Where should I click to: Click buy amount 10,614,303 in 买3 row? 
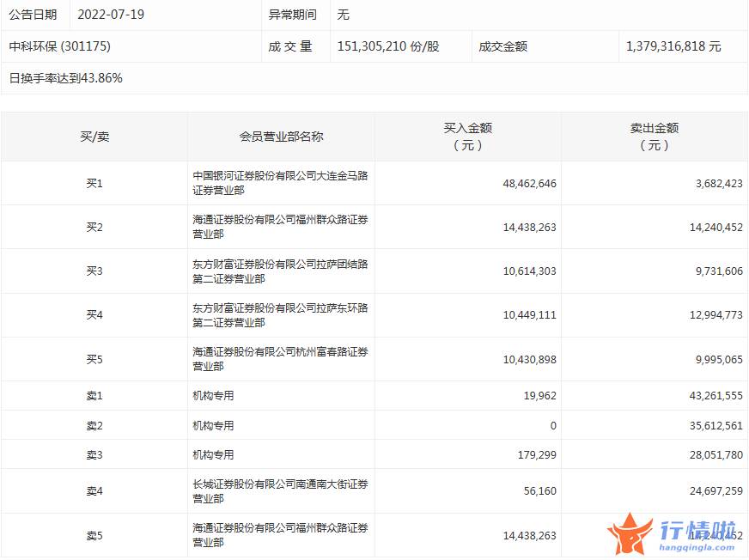pos(529,271)
